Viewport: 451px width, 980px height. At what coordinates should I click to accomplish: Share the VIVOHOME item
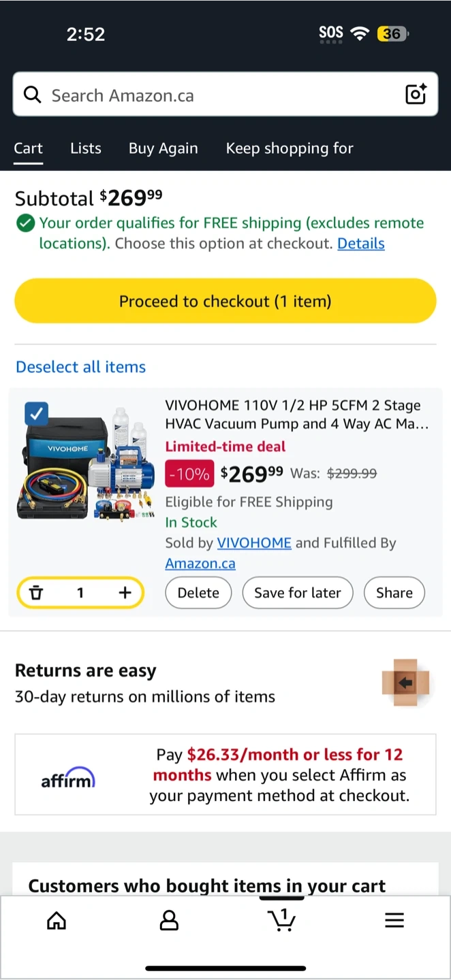pos(394,593)
